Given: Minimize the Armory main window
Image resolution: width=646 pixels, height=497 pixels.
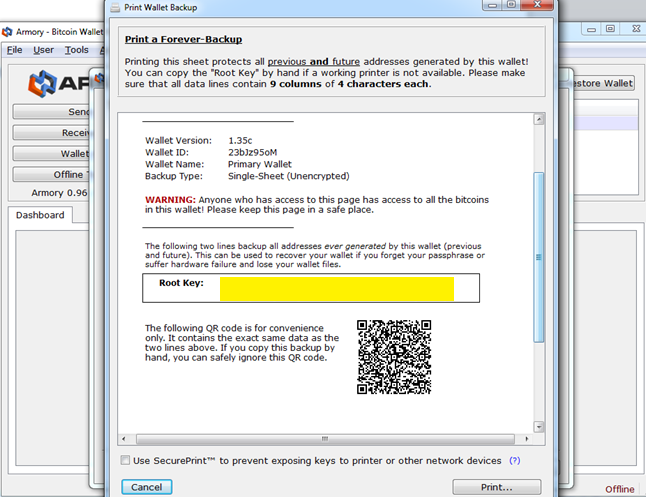Looking at the screenshot, I should (x=591, y=29).
